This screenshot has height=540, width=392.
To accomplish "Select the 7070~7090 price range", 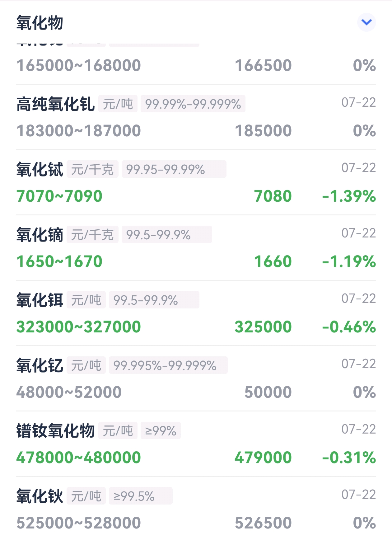I will pyautogui.click(x=59, y=196).
